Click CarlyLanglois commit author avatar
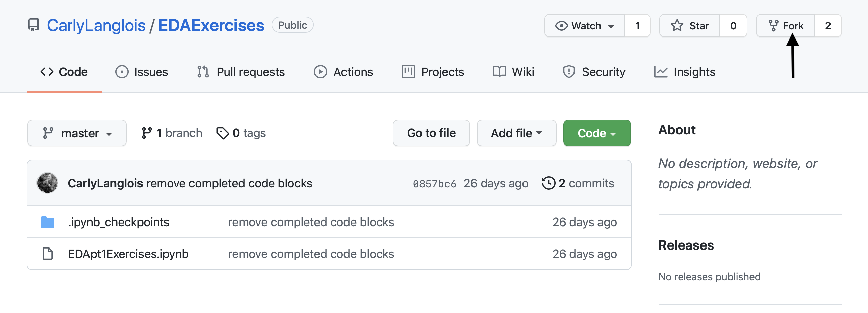Screen dimensions: 868x313 click(x=48, y=183)
